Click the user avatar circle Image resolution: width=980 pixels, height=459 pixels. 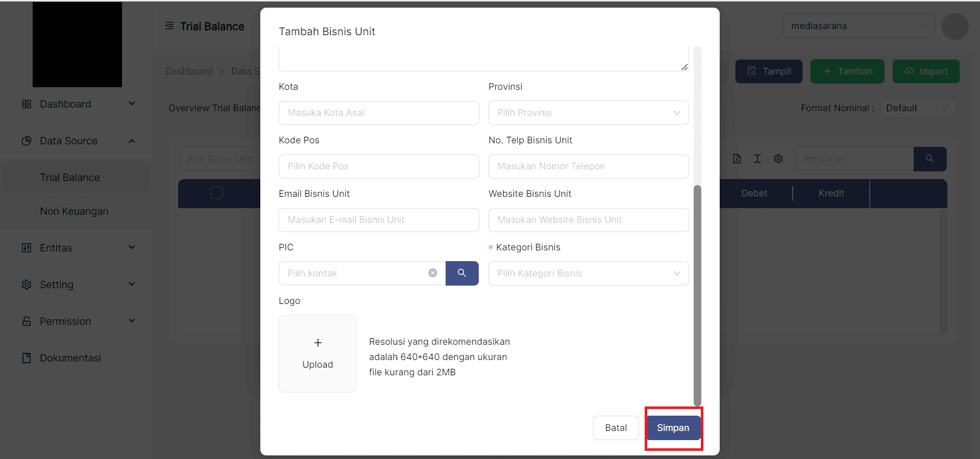tap(955, 27)
